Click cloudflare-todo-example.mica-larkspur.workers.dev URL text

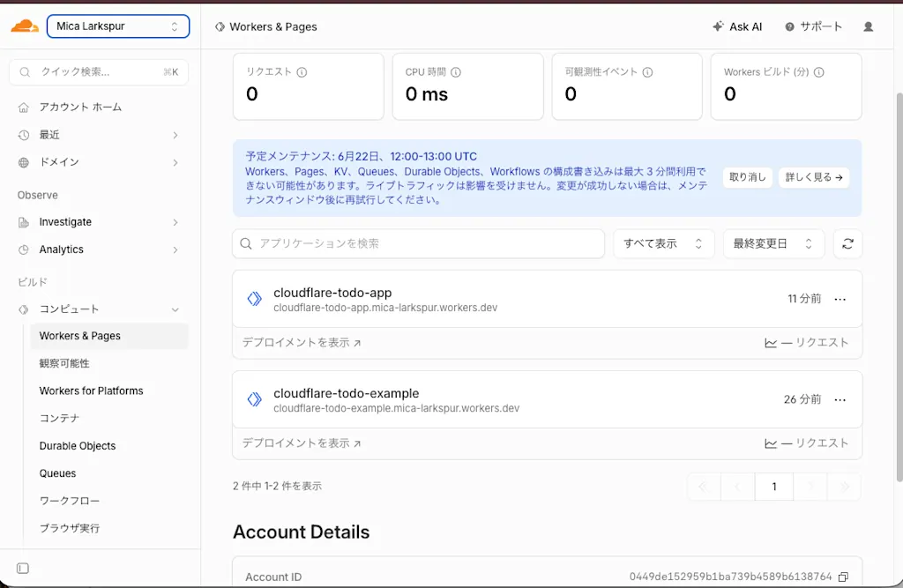point(396,408)
